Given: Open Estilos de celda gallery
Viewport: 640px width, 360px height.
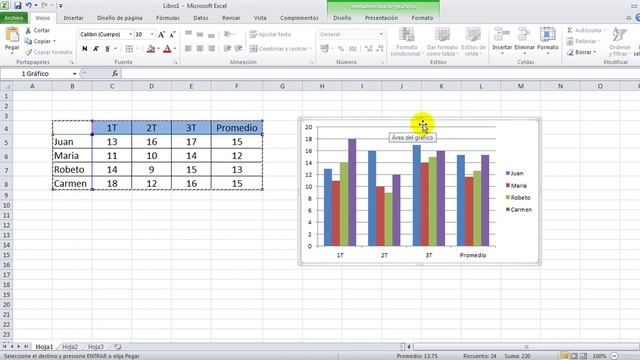Looking at the screenshot, I should 473,42.
